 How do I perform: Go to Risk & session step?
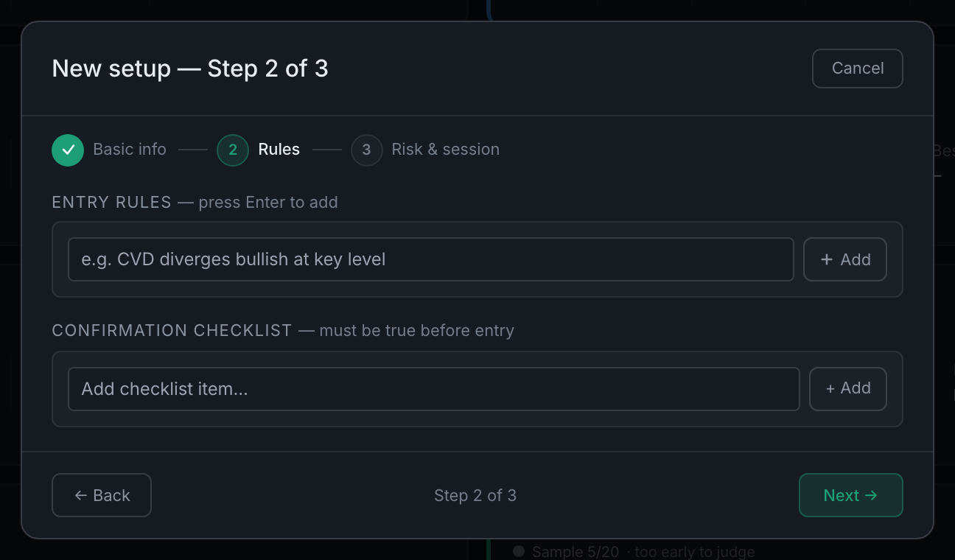point(445,150)
